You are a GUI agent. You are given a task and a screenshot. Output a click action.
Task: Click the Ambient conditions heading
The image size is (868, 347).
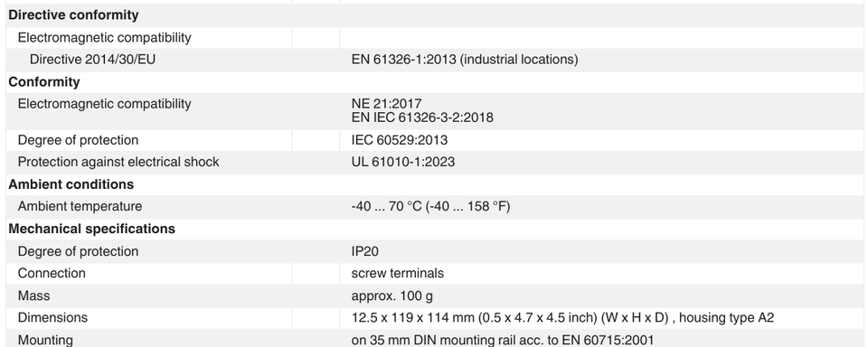pyautogui.click(x=71, y=184)
